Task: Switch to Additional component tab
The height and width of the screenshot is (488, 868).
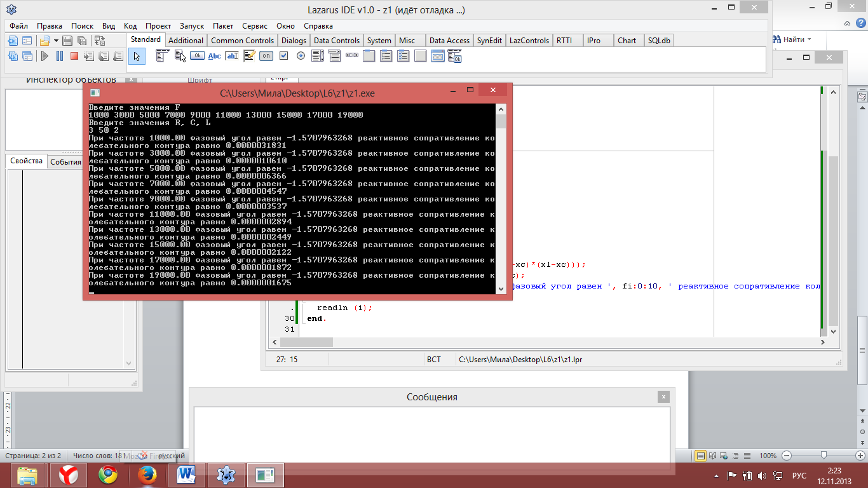Action: (x=186, y=41)
